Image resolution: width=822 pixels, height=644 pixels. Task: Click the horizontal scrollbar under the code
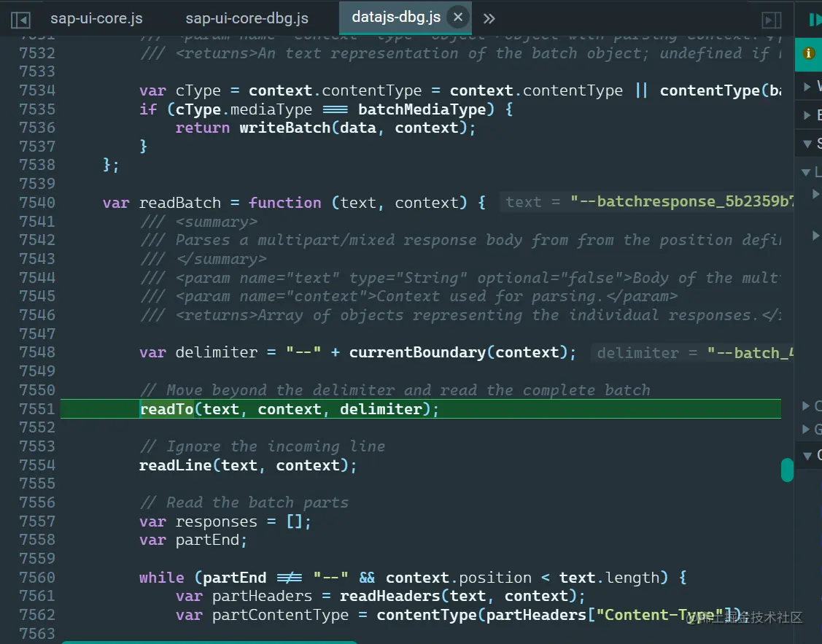(210, 642)
